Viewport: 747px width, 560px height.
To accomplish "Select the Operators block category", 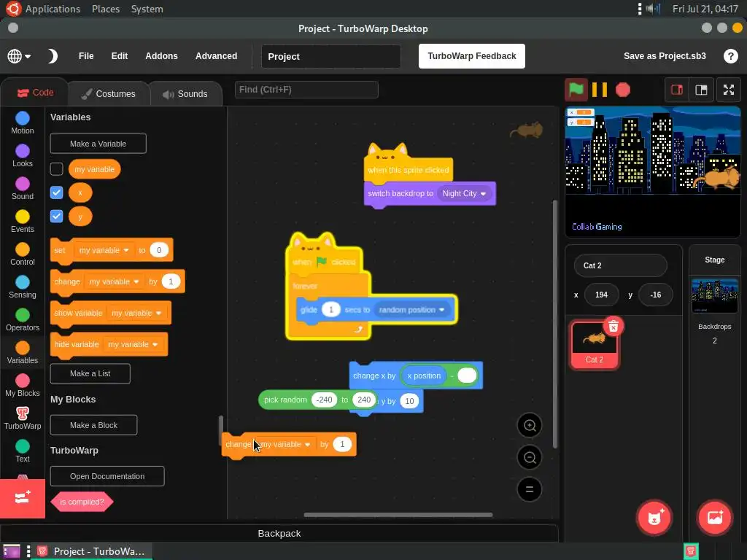I will click(23, 320).
